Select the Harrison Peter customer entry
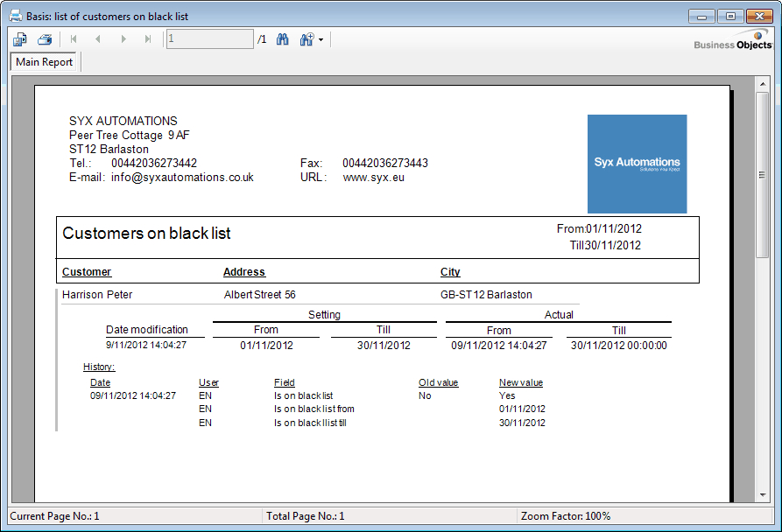This screenshot has width=782, height=532. tap(97, 295)
